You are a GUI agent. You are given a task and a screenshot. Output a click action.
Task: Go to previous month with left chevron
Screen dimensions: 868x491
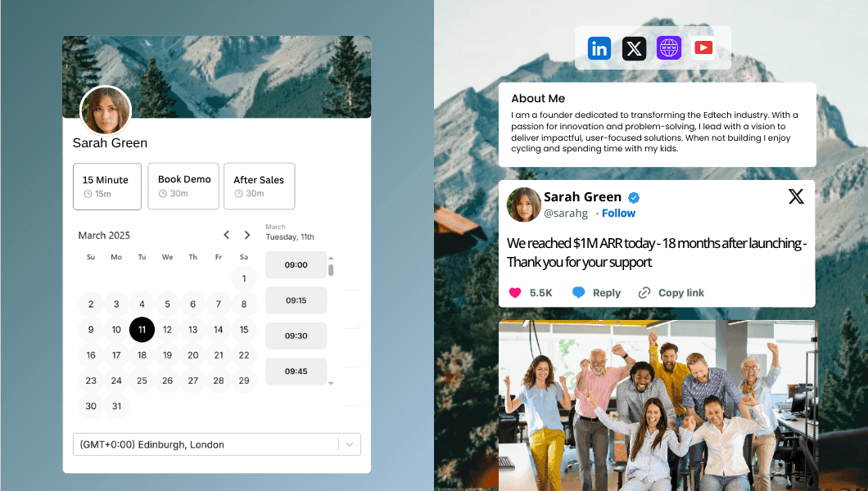[x=226, y=234]
